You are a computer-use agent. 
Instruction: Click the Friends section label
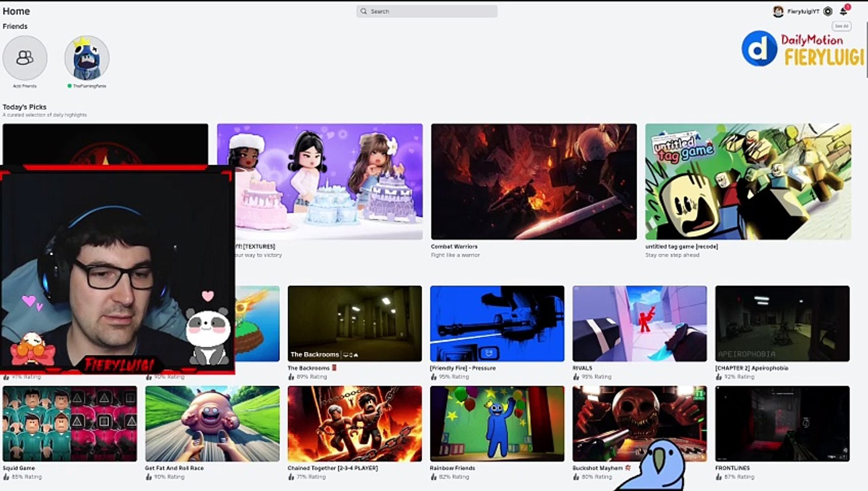pyautogui.click(x=15, y=26)
